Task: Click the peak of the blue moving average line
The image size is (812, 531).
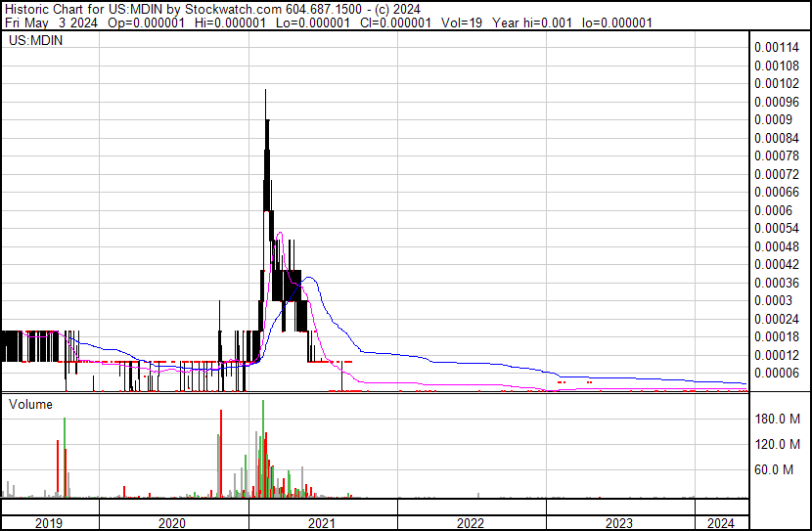Action: pos(310,278)
